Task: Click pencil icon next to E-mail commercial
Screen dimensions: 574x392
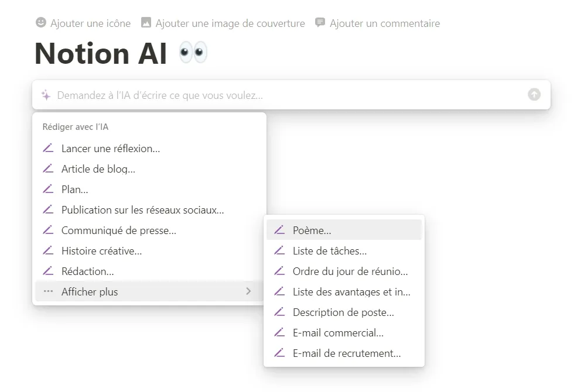Action: [279, 332]
